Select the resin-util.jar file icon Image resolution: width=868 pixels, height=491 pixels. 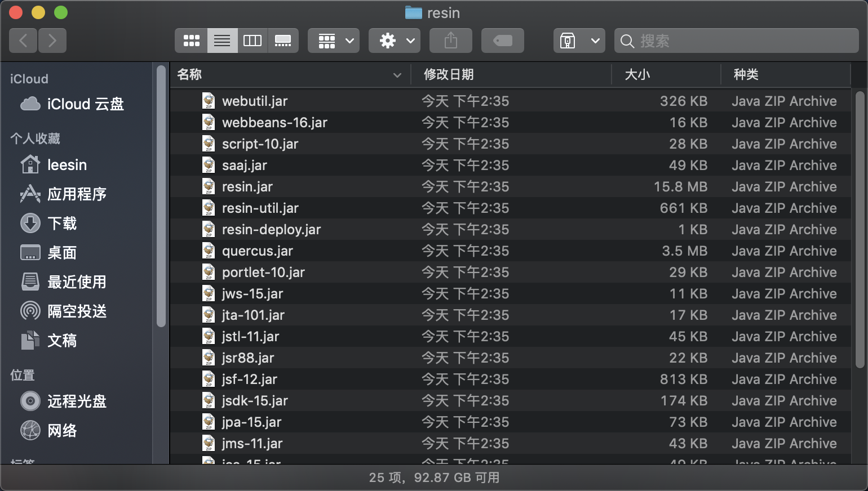[209, 208]
